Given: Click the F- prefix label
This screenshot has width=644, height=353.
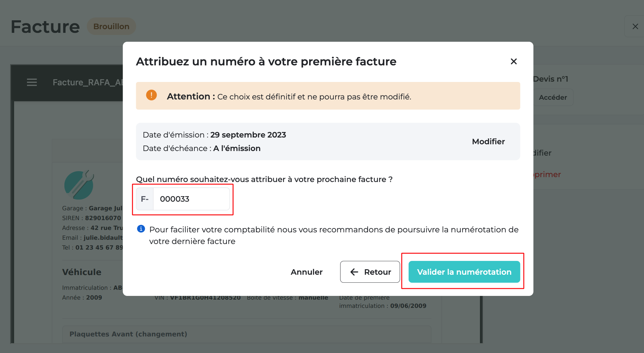Looking at the screenshot, I should 145,199.
